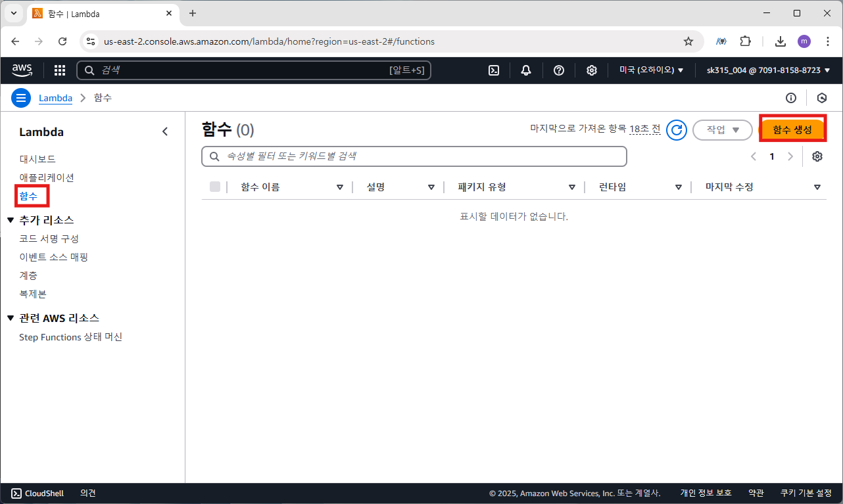Select 함수 in the side navigation
The image size is (843, 504).
coord(28,196)
